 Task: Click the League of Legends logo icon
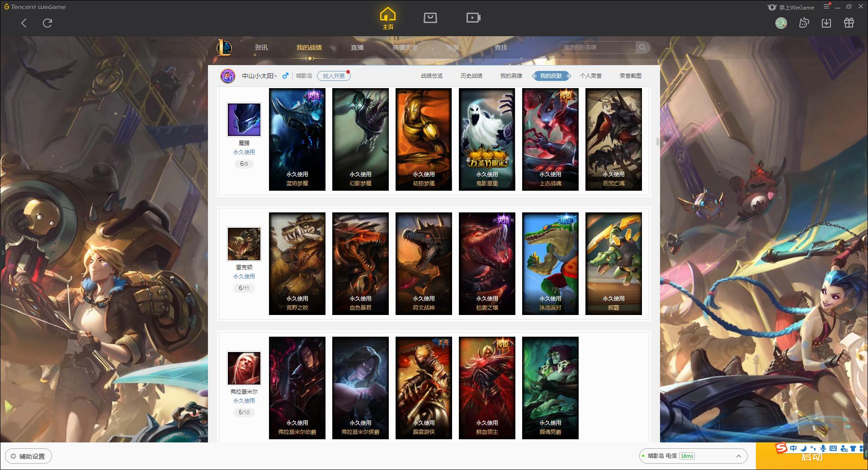pyautogui.click(x=225, y=47)
